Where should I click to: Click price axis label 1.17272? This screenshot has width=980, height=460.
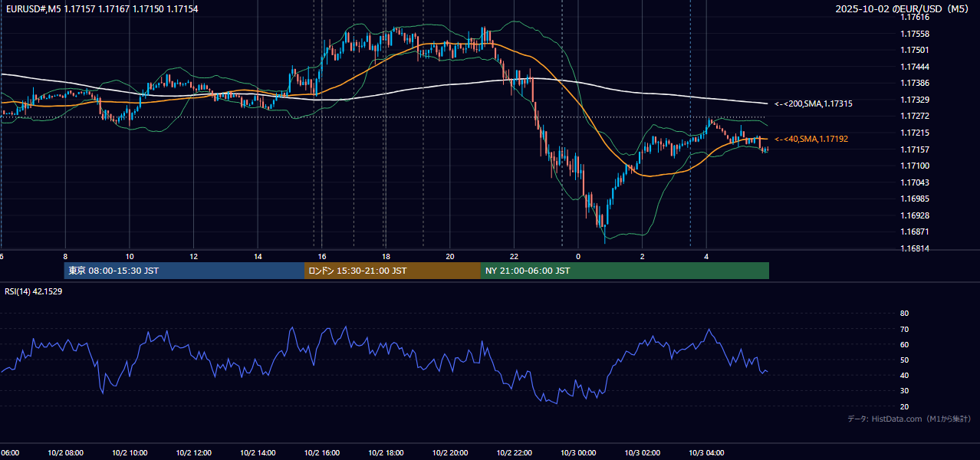[x=915, y=116]
